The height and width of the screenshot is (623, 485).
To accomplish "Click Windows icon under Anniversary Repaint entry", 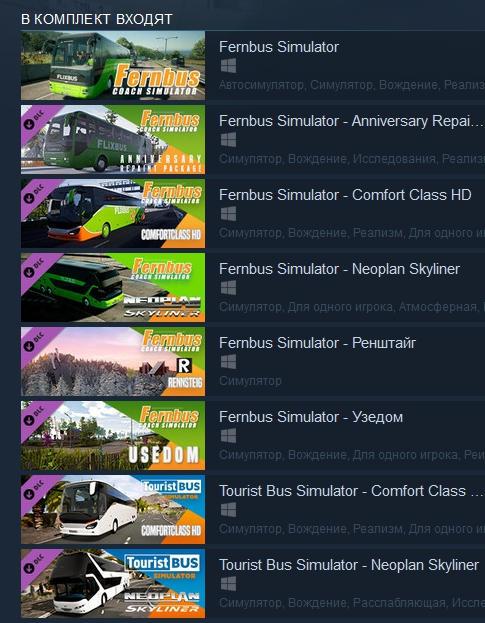I will (x=228, y=139).
